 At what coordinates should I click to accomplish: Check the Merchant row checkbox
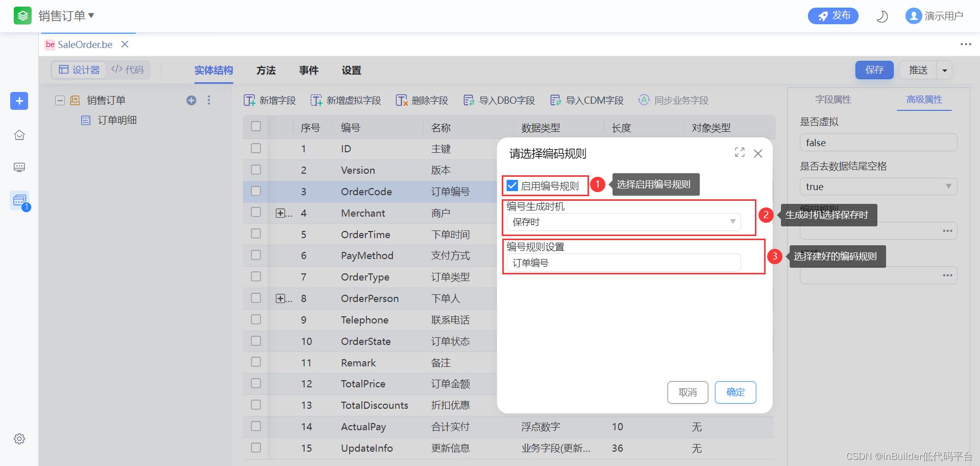tap(256, 212)
